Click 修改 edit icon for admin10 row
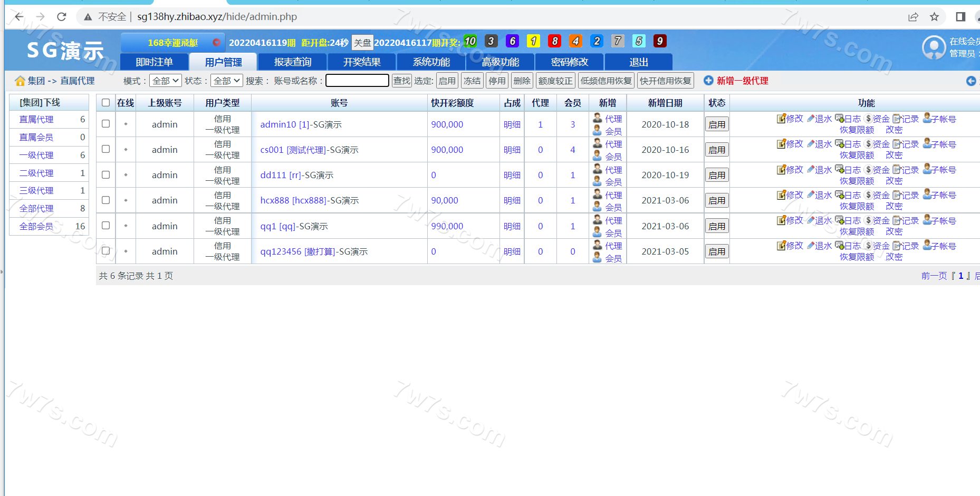The height and width of the screenshot is (496, 980). point(781,119)
